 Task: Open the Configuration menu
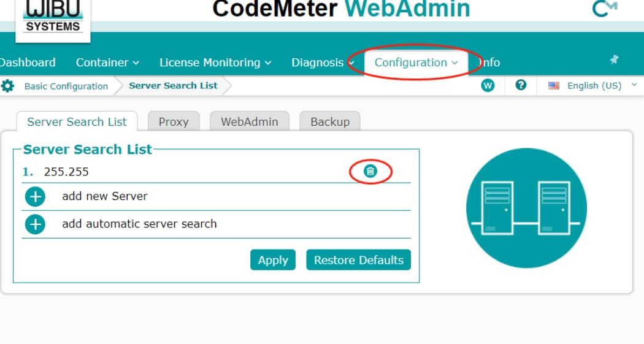416,63
